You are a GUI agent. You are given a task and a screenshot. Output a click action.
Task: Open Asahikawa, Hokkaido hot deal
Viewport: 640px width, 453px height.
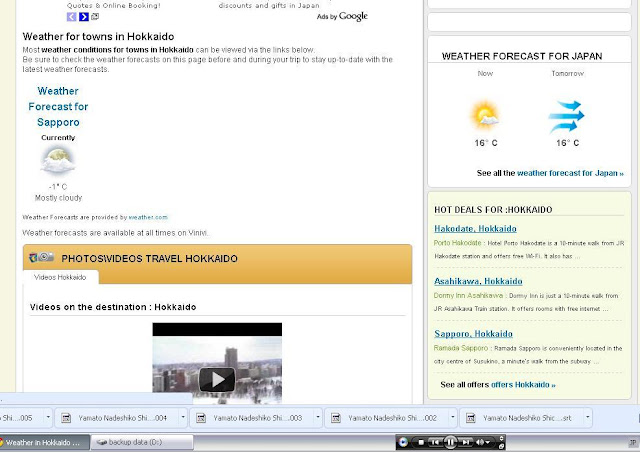478,281
